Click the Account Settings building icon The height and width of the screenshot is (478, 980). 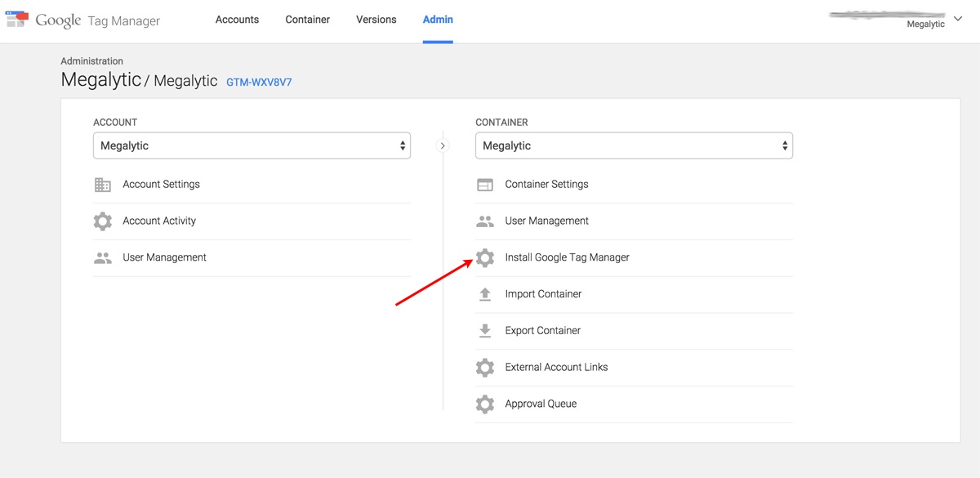[103, 185]
